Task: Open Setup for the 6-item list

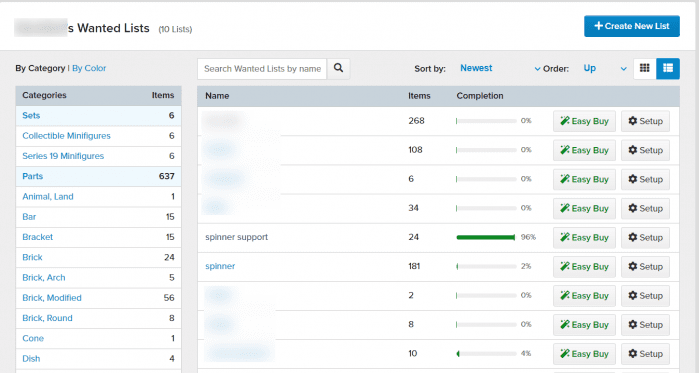Action: pos(646,179)
